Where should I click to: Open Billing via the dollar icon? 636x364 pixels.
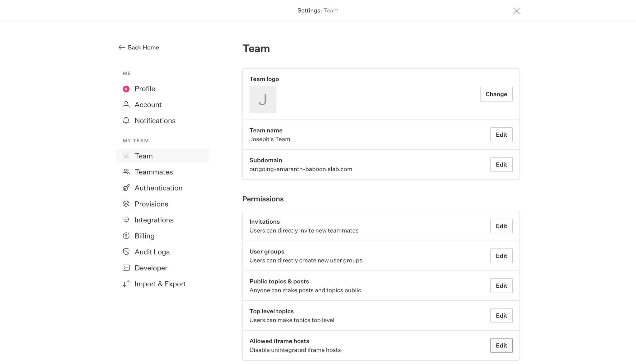tap(126, 236)
